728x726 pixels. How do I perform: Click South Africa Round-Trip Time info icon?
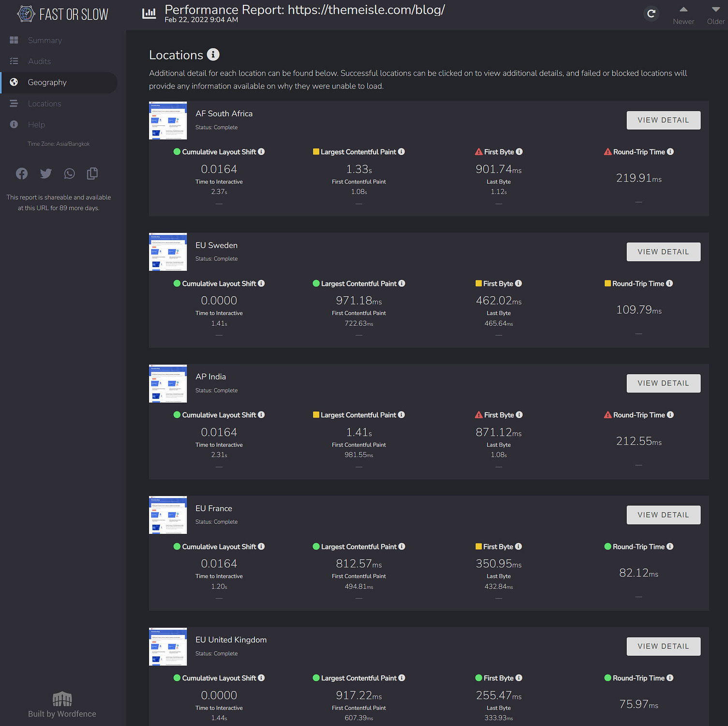tap(670, 151)
